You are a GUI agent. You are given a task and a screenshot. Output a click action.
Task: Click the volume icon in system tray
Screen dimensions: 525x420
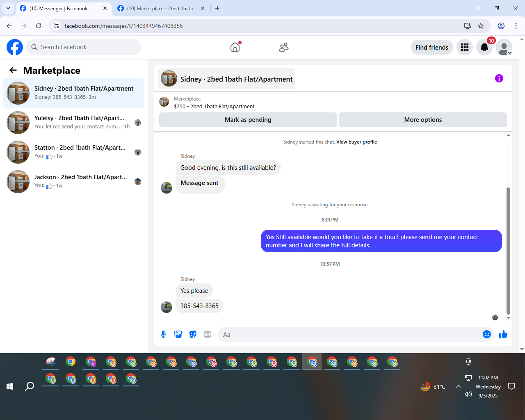(x=468, y=395)
